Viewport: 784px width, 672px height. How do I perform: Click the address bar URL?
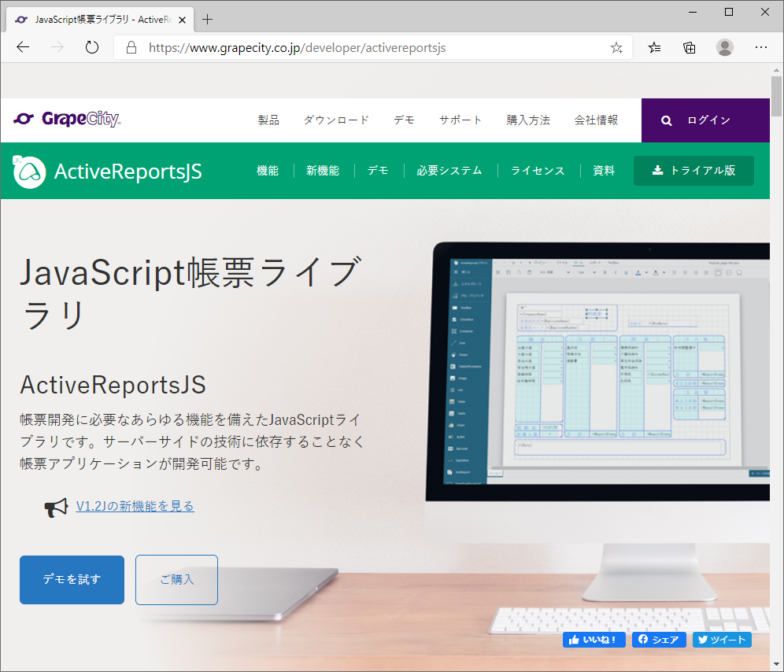pos(297,47)
